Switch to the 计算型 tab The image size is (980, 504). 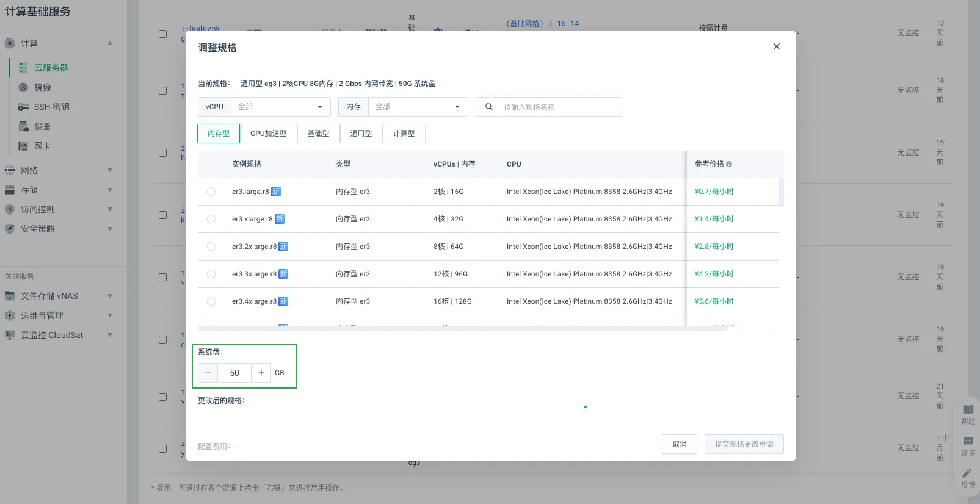click(404, 134)
